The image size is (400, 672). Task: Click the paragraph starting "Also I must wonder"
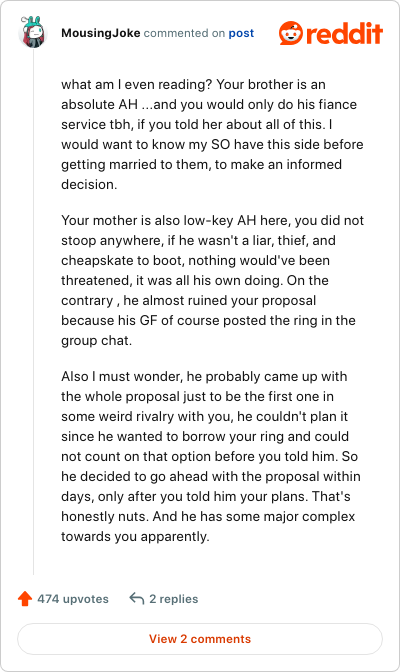click(x=211, y=456)
